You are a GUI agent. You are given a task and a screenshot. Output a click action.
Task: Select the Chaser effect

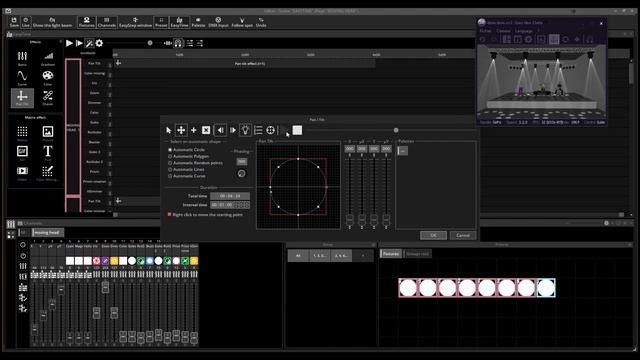pos(48,98)
